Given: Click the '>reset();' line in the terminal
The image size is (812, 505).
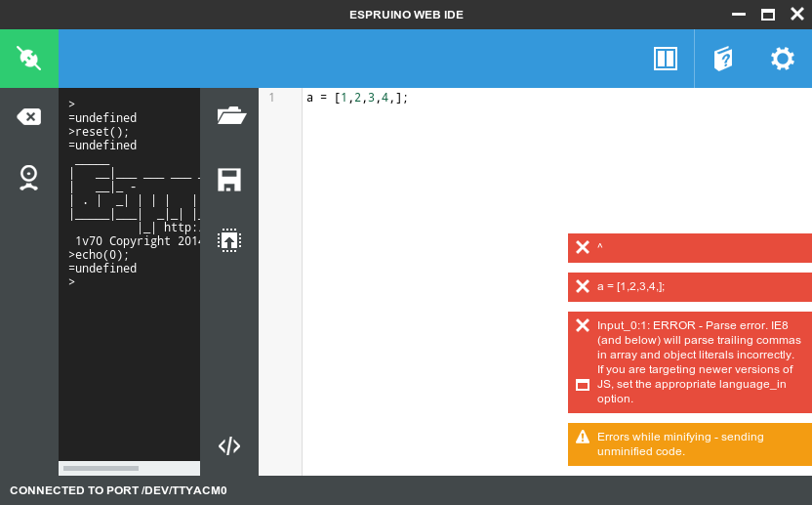Looking at the screenshot, I should [99, 132].
